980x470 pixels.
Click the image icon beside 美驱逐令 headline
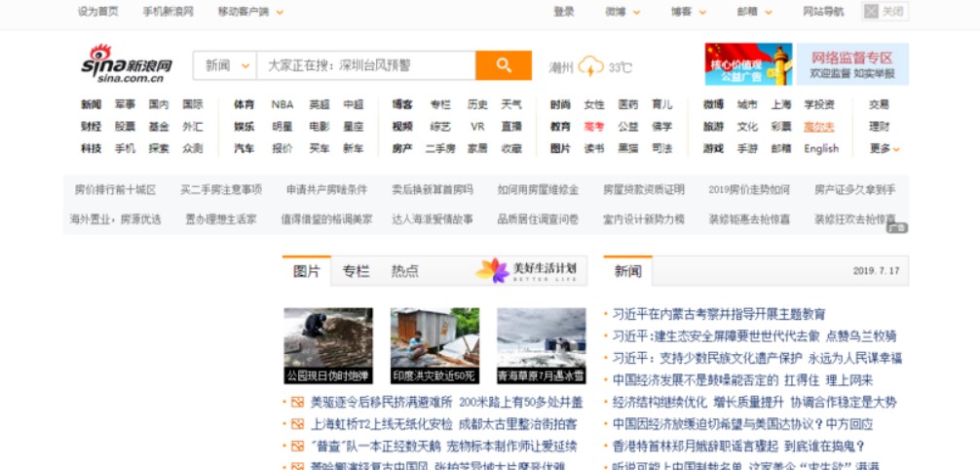pos(297,402)
